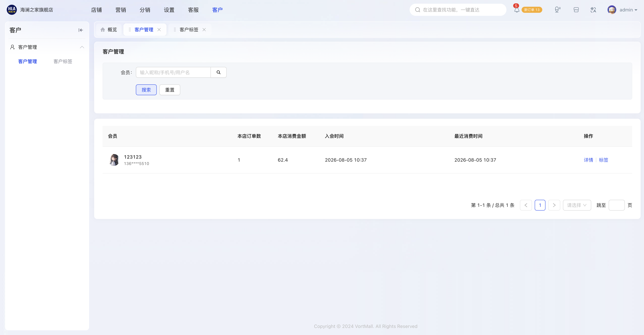
Task: Click the global search magnifier icon
Action: 418,10
